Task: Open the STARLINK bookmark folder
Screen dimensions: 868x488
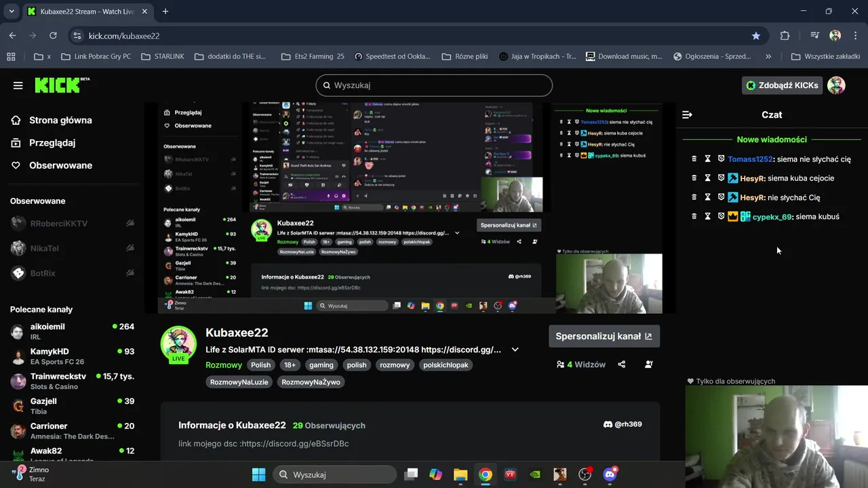Action: [163, 57]
